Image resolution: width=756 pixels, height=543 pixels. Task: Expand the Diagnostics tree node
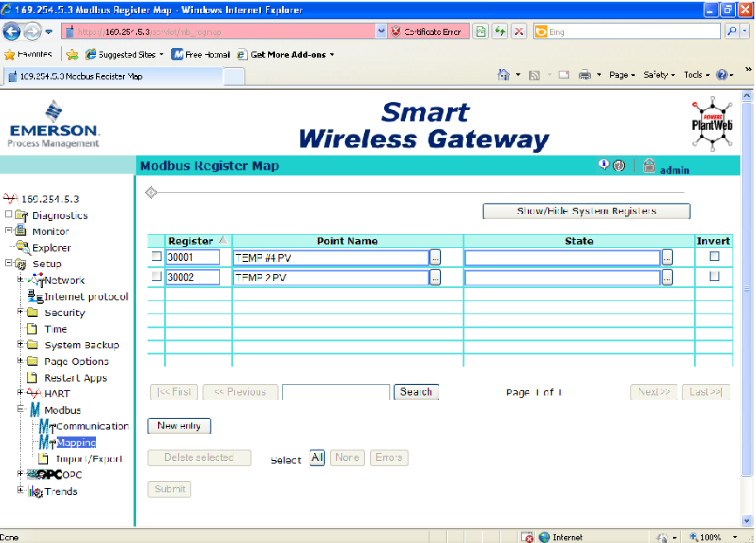(9, 214)
